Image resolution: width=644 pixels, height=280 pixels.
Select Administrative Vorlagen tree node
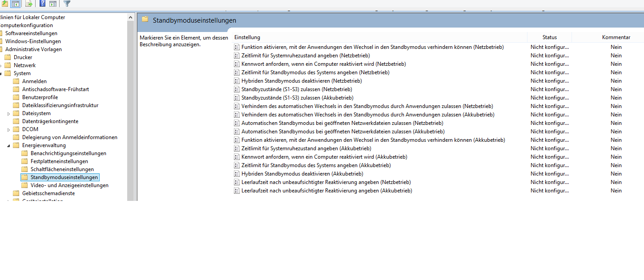click(33, 49)
